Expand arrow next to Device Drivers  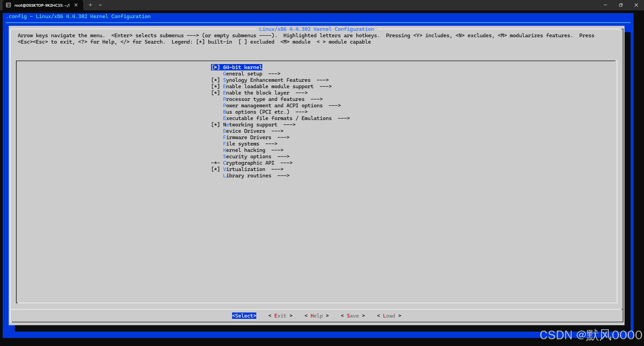click(277, 131)
